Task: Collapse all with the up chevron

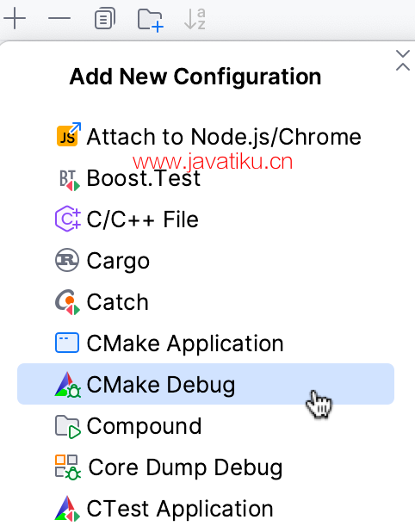Action: 403,66
